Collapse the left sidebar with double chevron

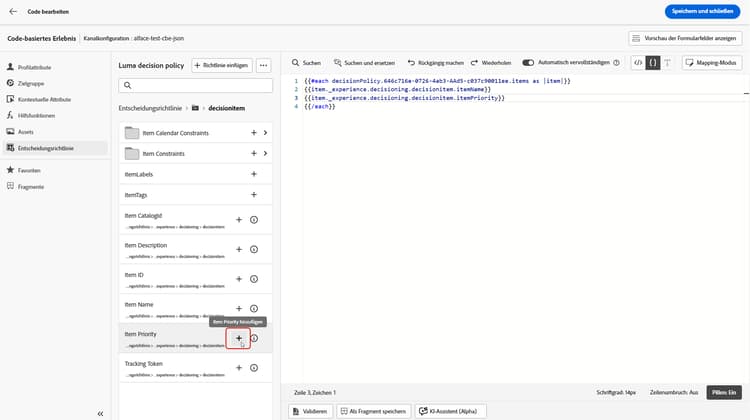[x=100, y=414]
